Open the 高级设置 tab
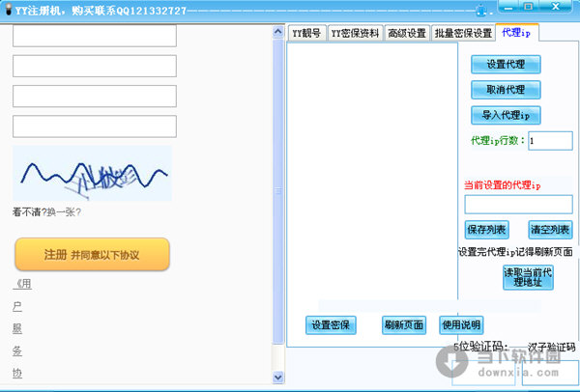Viewport: 580px width, 392px height. 407,33
